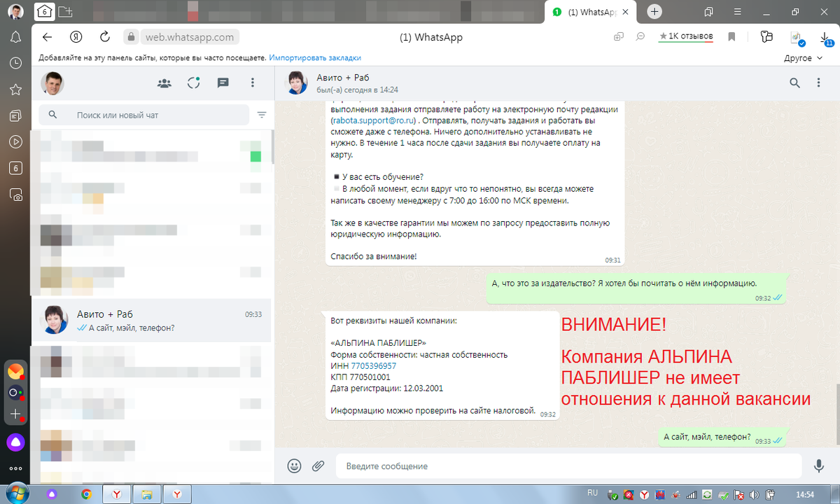This screenshot has width=840, height=504.
Task: Click the chat messages scrollbar
Action: (x=836, y=413)
